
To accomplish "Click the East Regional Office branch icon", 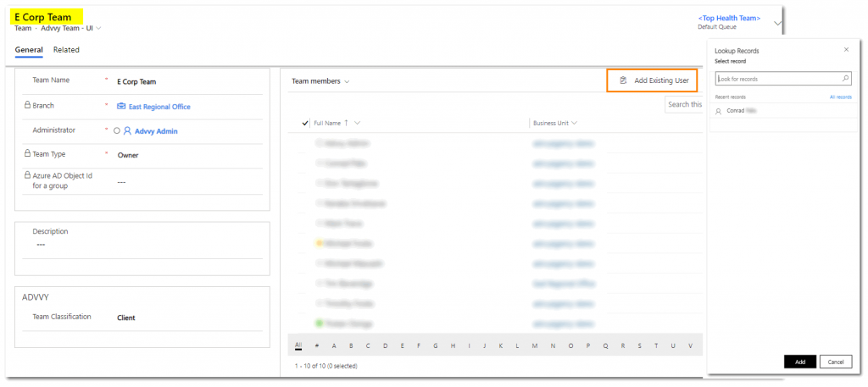I will click(121, 107).
